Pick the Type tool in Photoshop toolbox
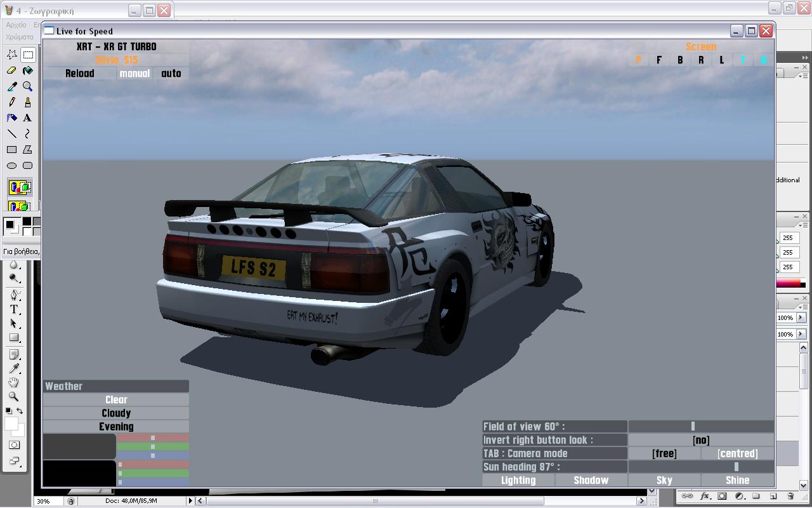 (x=14, y=310)
